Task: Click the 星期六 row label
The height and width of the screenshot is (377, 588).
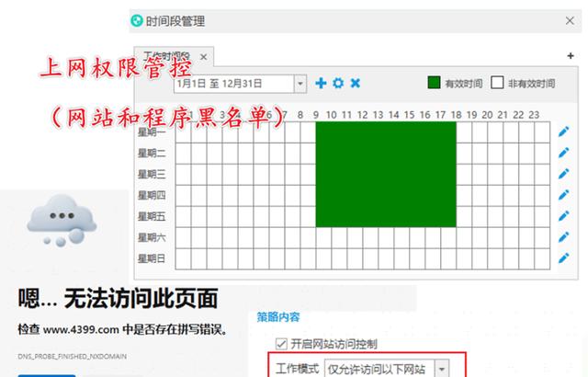Action: [152, 237]
